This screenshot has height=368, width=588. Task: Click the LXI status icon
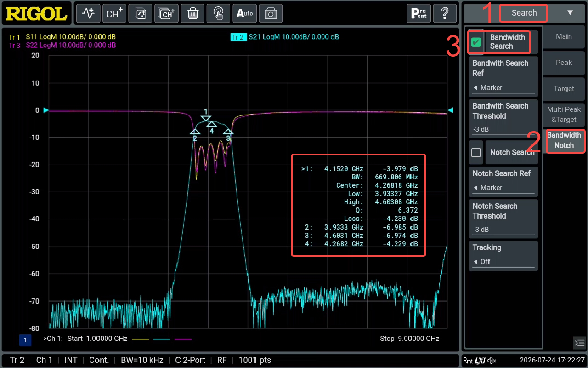(480, 360)
